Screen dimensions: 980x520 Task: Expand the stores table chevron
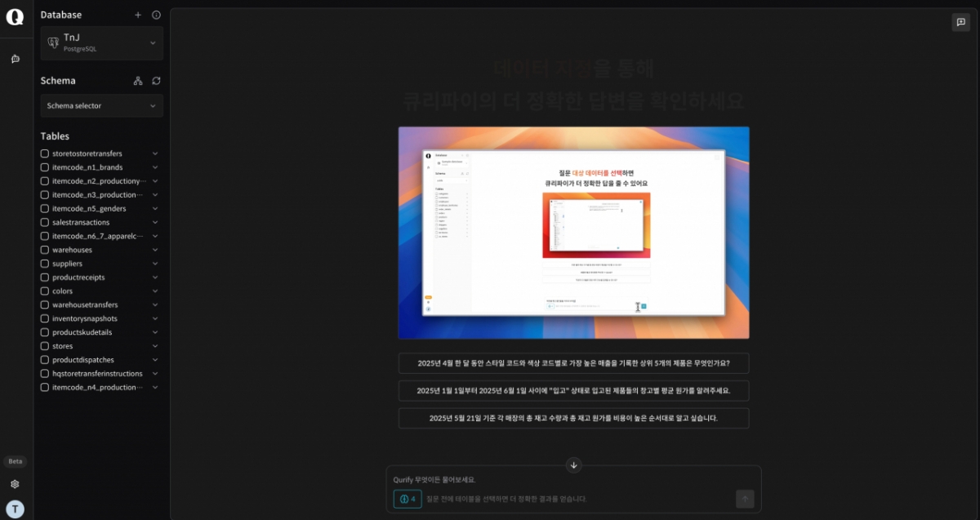click(155, 345)
